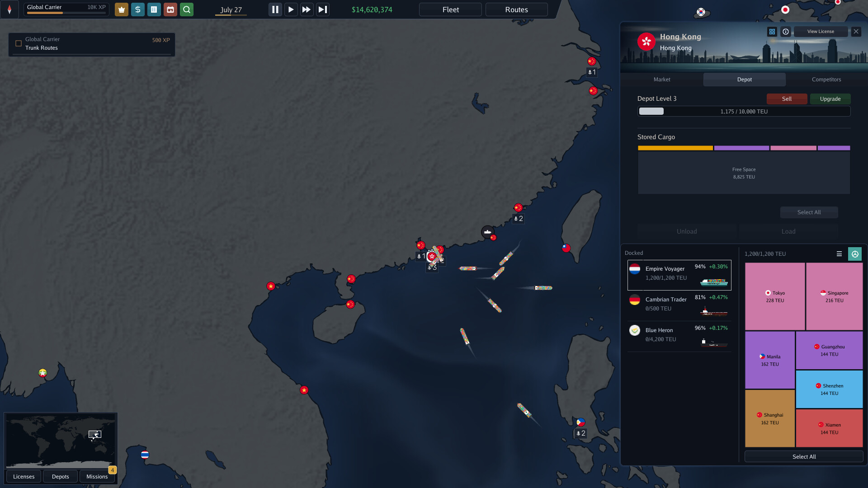
Task: Open the crown achievements icon in top toolbar
Action: (x=121, y=9)
